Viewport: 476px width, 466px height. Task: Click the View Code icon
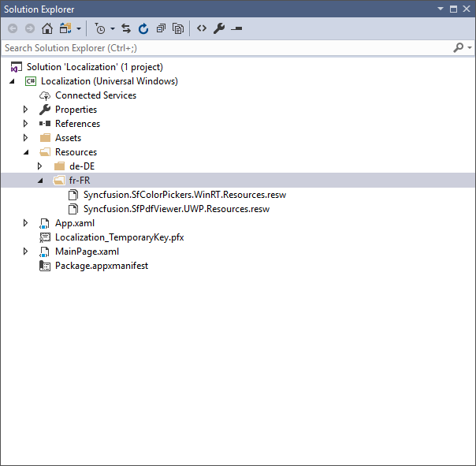point(202,28)
